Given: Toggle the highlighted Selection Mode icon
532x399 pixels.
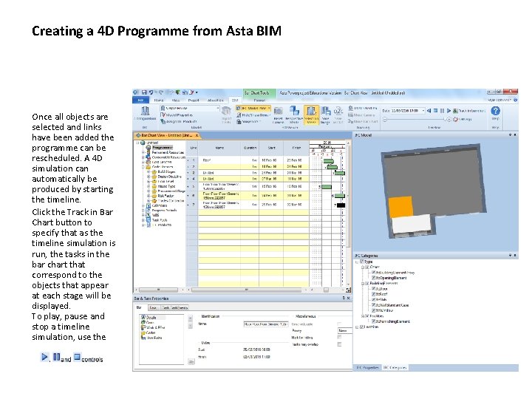Looking at the screenshot, I should pyautogui.click(x=311, y=115).
